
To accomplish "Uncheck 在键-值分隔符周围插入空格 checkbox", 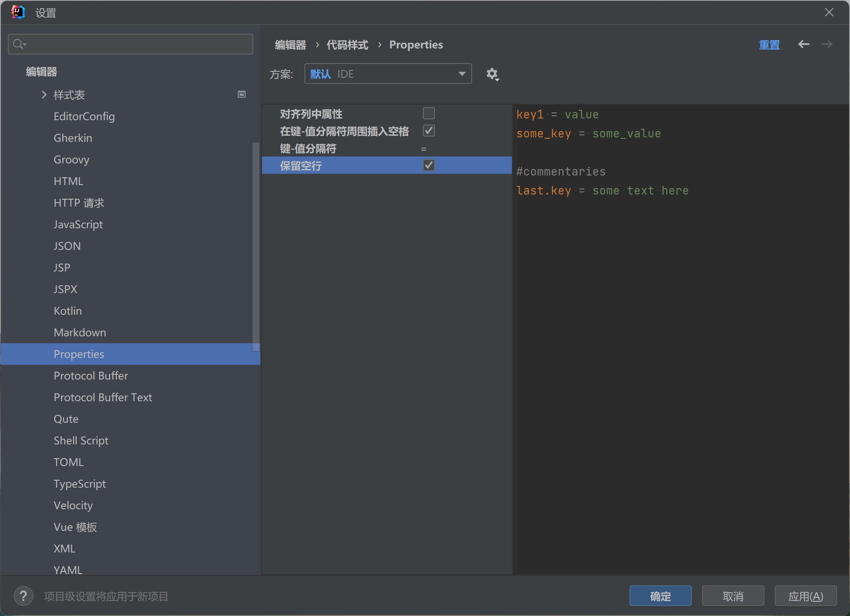I will pos(428,131).
